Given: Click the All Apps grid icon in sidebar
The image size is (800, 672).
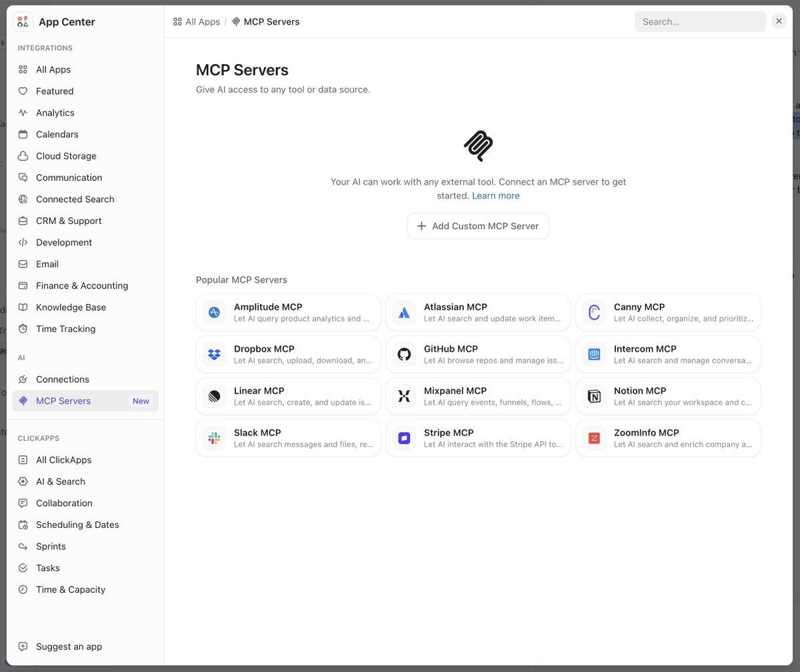Looking at the screenshot, I should pos(23,69).
